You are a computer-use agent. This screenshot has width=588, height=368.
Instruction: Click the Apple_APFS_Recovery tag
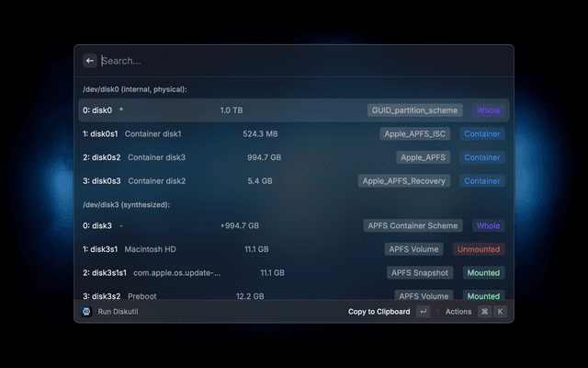pos(404,181)
